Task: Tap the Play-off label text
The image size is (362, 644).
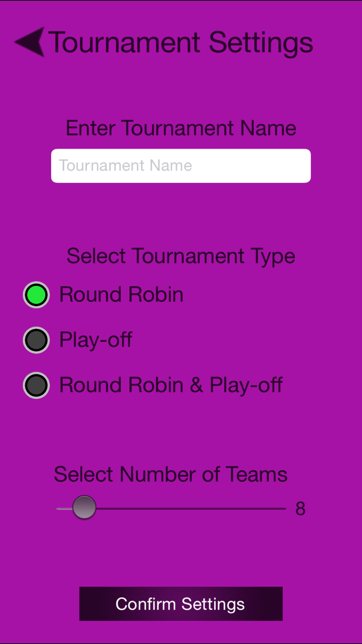Action: coord(96,340)
